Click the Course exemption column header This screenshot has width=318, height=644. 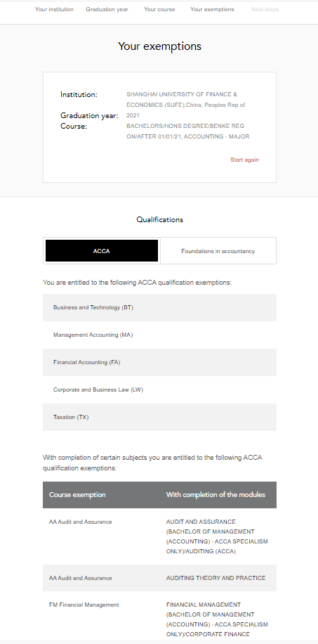77,494
